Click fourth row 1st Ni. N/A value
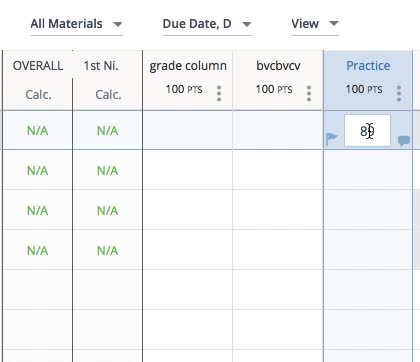The width and height of the screenshot is (420, 362). (x=107, y=251)
